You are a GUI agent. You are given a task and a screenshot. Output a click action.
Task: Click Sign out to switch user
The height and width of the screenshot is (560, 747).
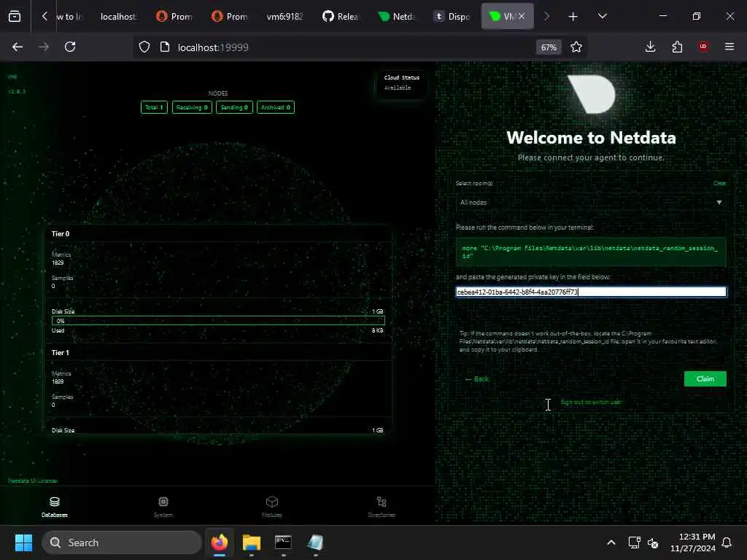(591, 402)
